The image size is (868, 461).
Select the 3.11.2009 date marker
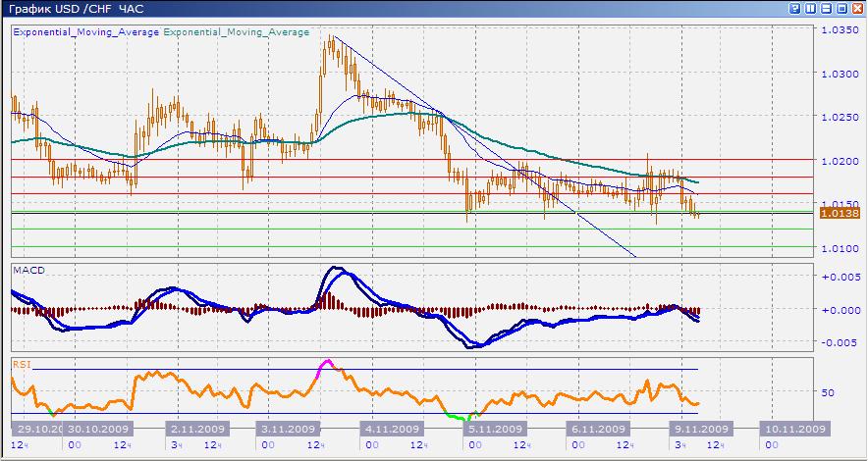[288, 430]
